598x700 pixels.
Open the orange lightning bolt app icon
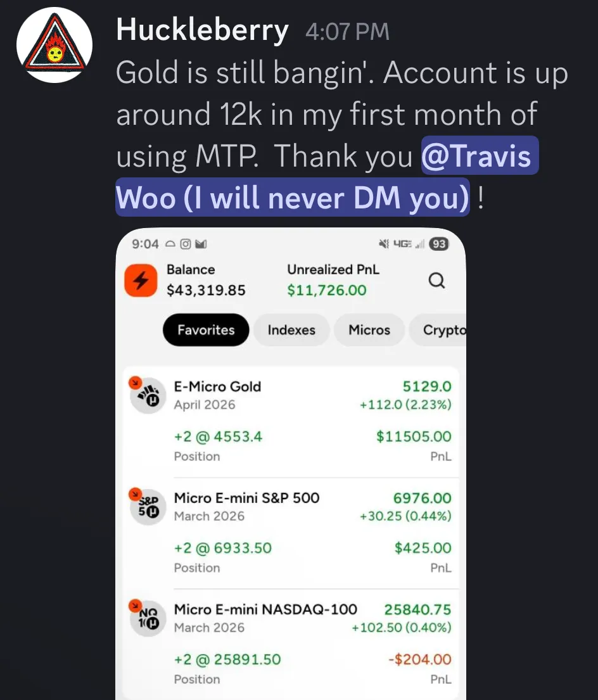[x=141, y=281]
